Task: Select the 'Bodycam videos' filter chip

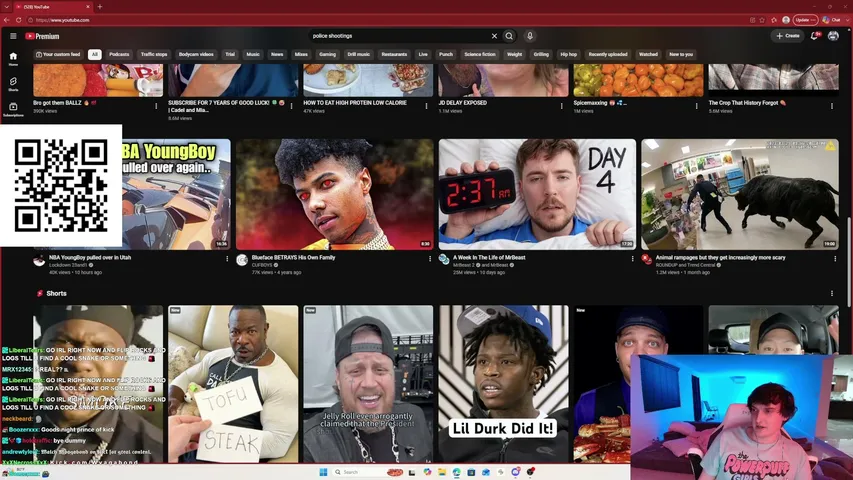Action: click(196, 54)
